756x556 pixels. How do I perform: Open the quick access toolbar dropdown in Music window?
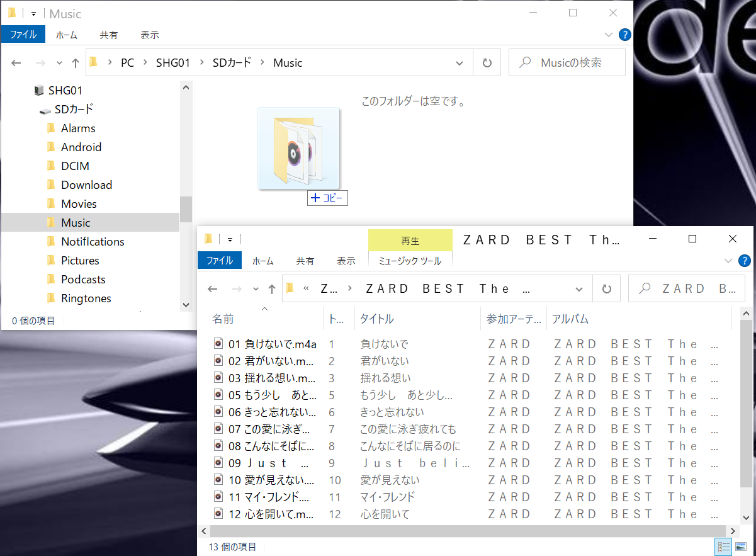[33, 13]
